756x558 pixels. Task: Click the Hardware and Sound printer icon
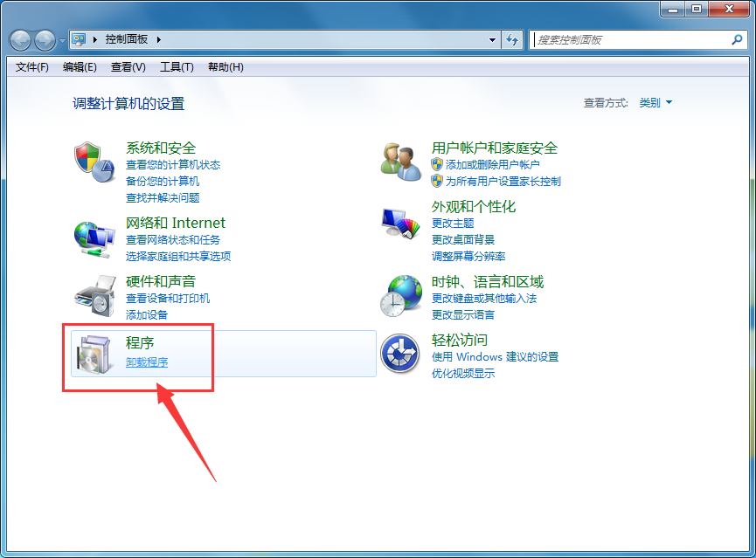click(x=94, y=294)
